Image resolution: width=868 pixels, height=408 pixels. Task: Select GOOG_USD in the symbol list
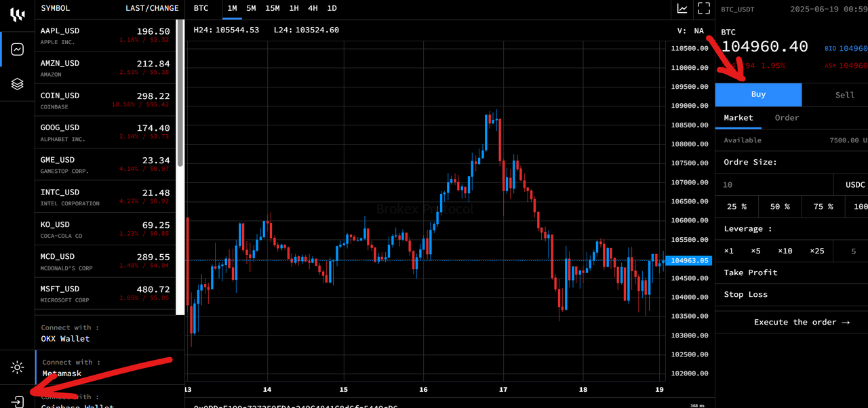coord(105,132)
